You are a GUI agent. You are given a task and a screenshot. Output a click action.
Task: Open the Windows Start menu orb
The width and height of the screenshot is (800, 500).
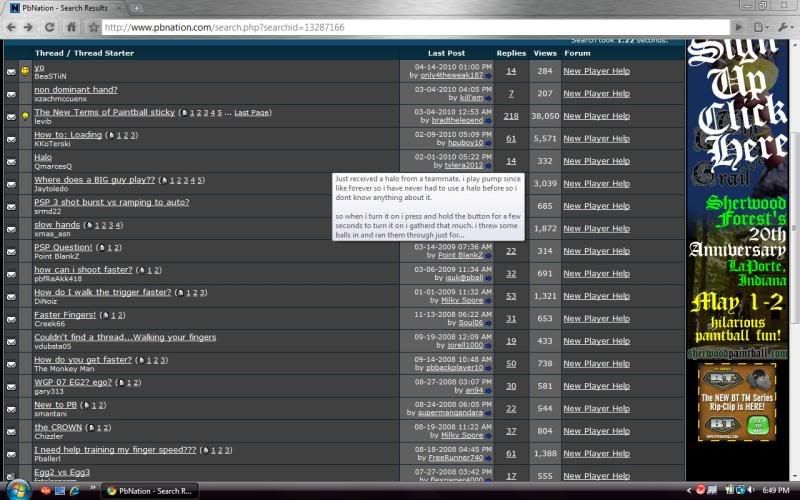(x=17, y=491)
